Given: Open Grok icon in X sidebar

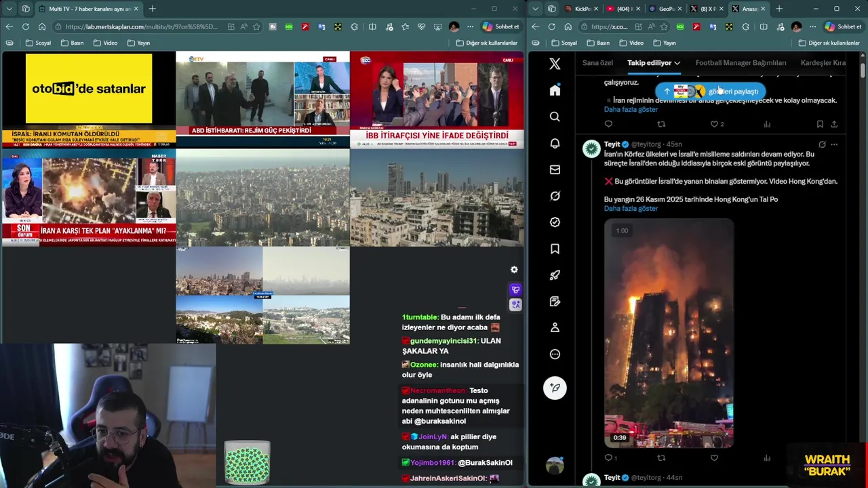Looking at the screenshot, I should [555, 196].
